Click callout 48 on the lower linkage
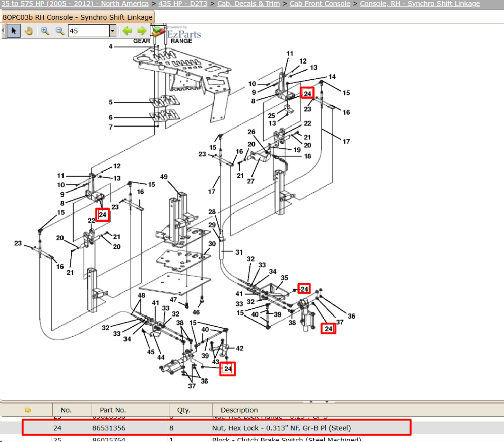The height and width of the screenshot is (442, 504). (142, 295)
